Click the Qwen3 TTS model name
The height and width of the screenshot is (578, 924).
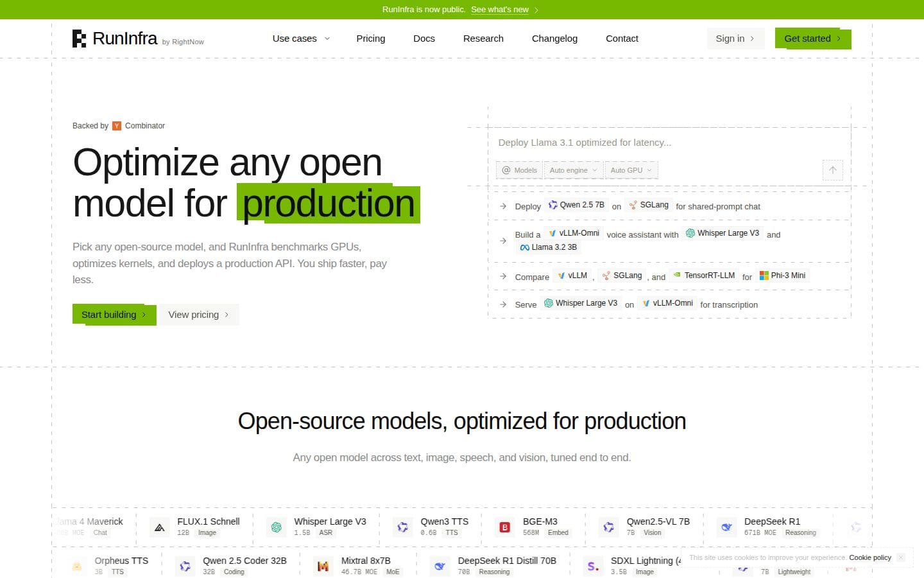[x=445, y=521]
